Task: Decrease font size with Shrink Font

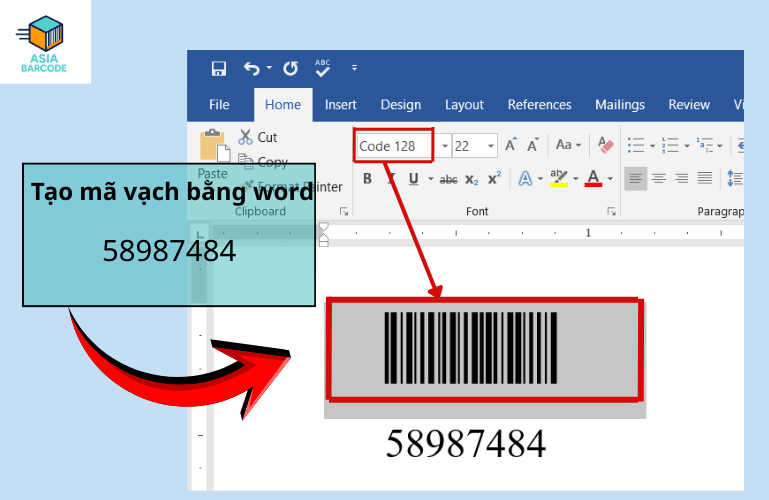Action: click(x=533, y=145)
